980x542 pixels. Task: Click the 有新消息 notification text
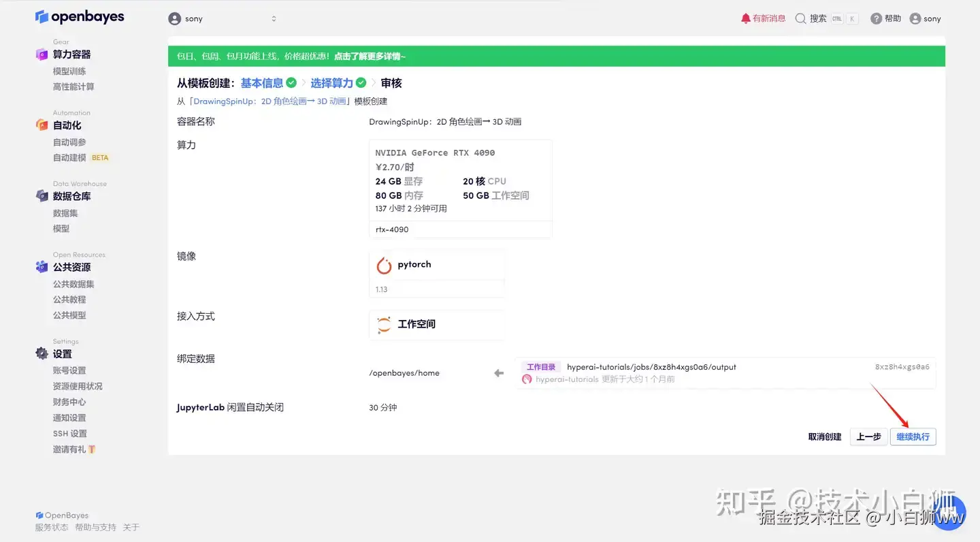[769, 19]
